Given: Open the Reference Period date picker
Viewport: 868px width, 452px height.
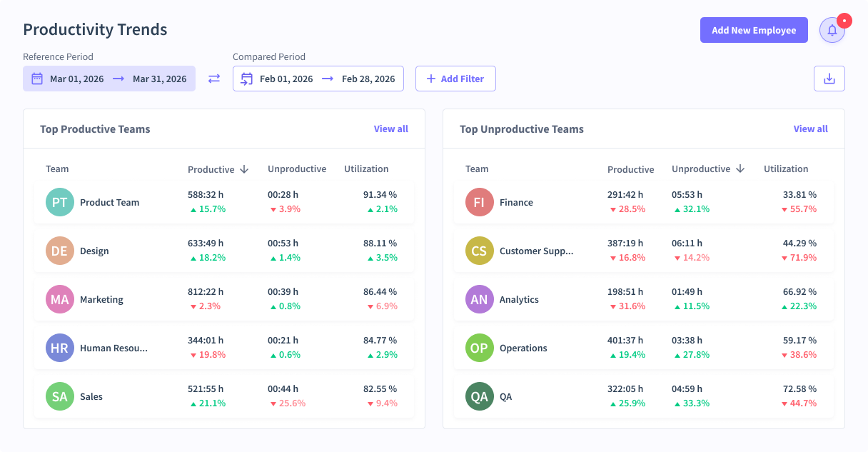Looking at the screenshot, I should tap(109, 79).
